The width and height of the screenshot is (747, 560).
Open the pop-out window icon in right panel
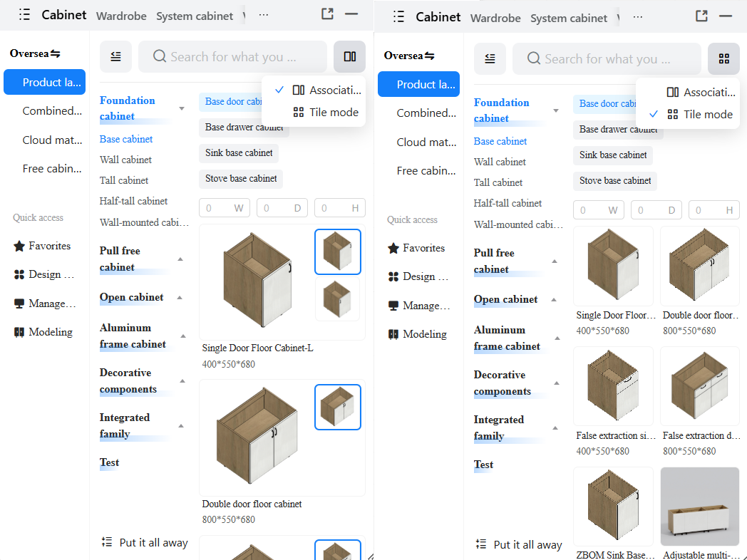click(x=702, y=16)
